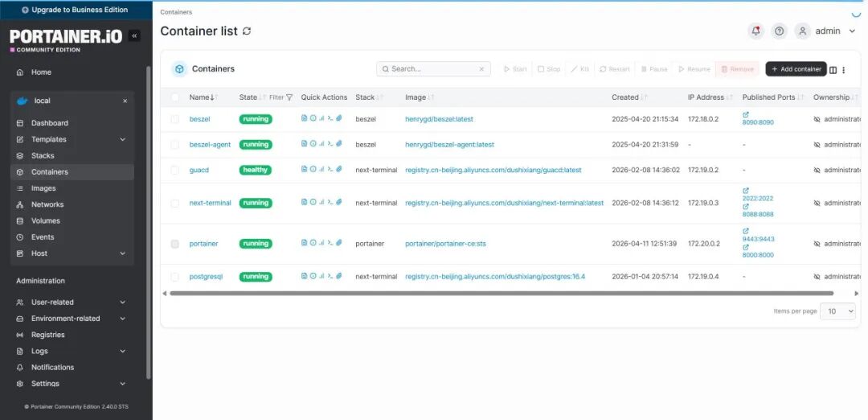Select the beszel-agent container checkbox
The image size is (868, 420).
[x=175, y=145]
